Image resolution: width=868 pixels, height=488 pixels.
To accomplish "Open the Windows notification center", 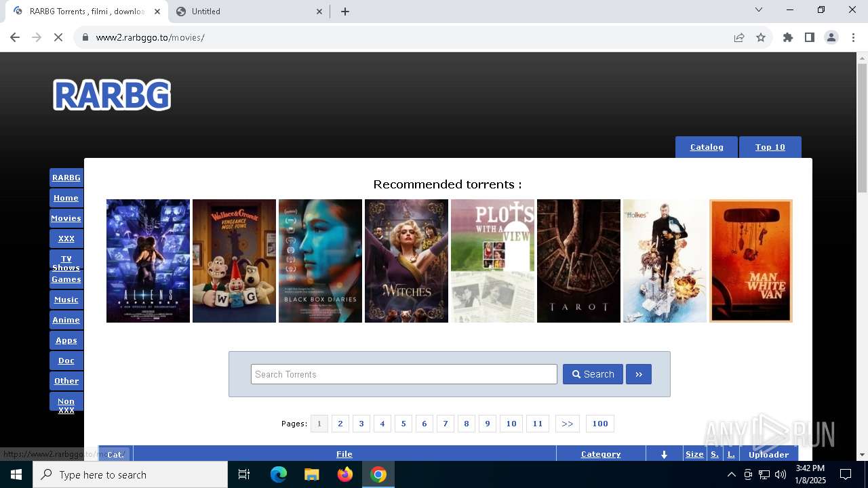I will pyautogui.click(x=846, y=474).
